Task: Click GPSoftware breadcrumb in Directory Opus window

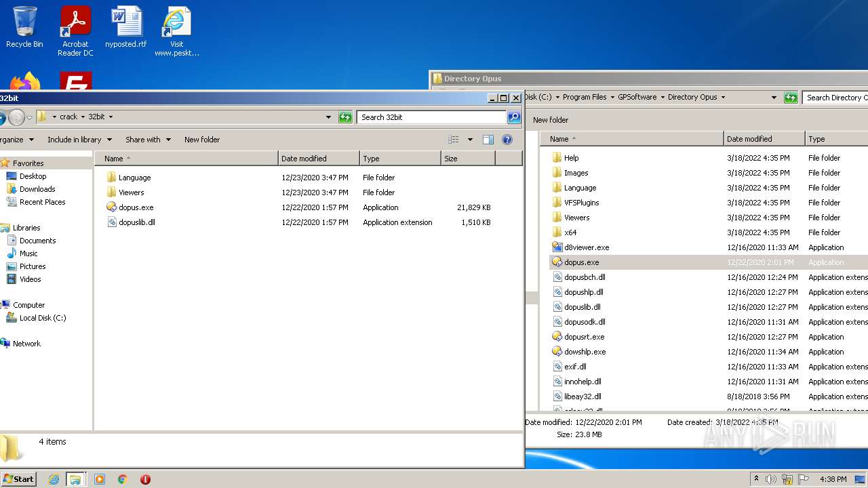Action: [637, 98]
